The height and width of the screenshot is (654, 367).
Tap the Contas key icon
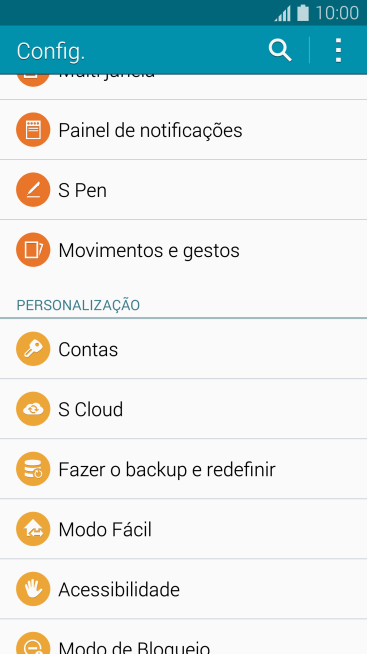33,349
